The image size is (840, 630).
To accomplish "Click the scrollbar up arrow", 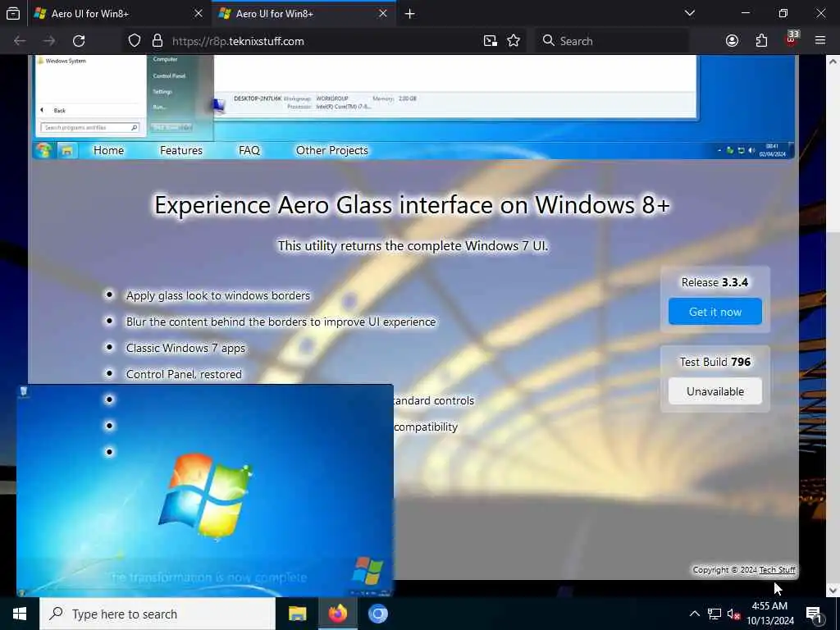I will pos(833,61).
